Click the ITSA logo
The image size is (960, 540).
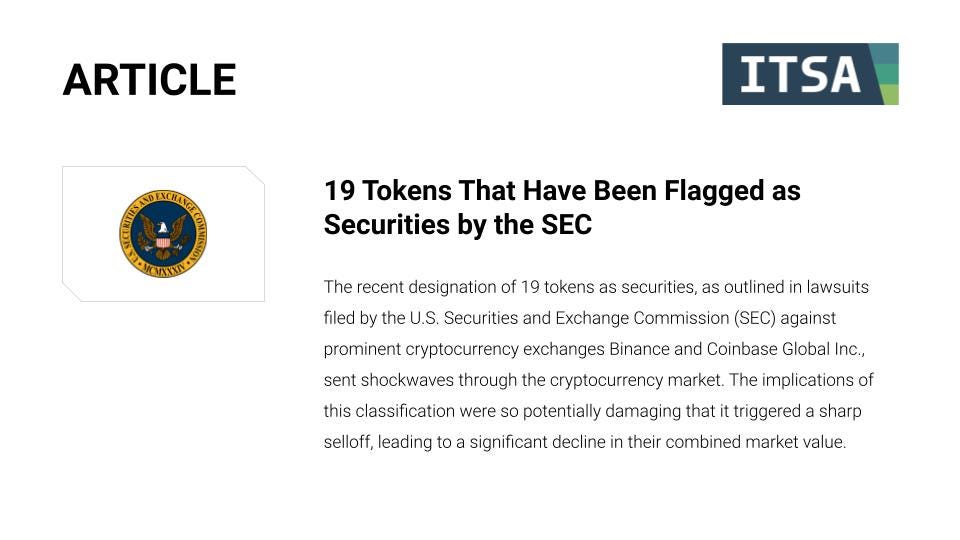coord(810,74)
